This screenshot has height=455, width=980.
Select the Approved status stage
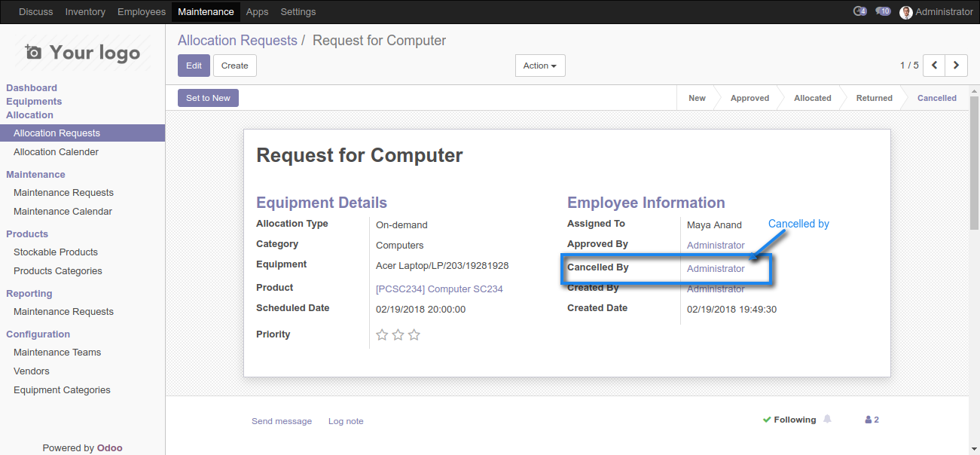[x=750, y=98]
